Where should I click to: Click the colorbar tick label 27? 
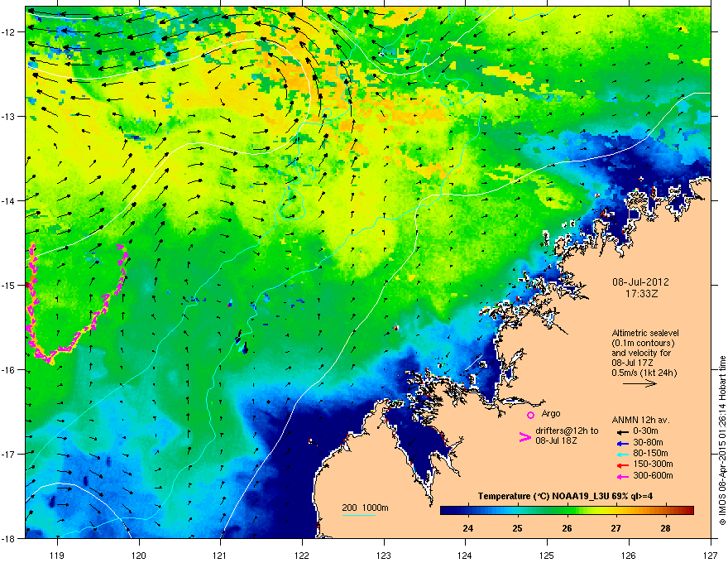(x=615, y=528)
